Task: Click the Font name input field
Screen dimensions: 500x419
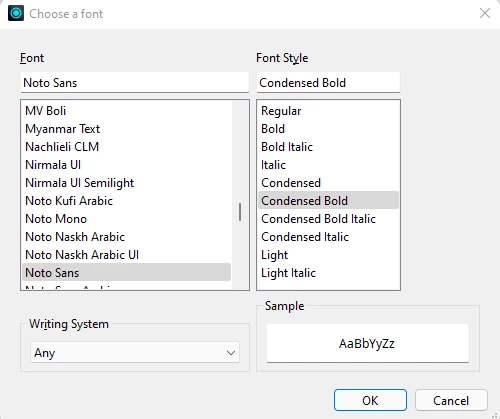Action: tap(135, 82)
